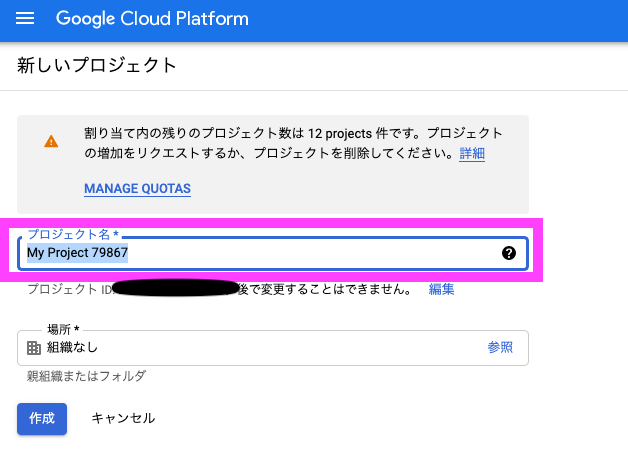Click the プロジェクト名 field label
The width and height of the screenshot is (628, 472).
point(71,234)
